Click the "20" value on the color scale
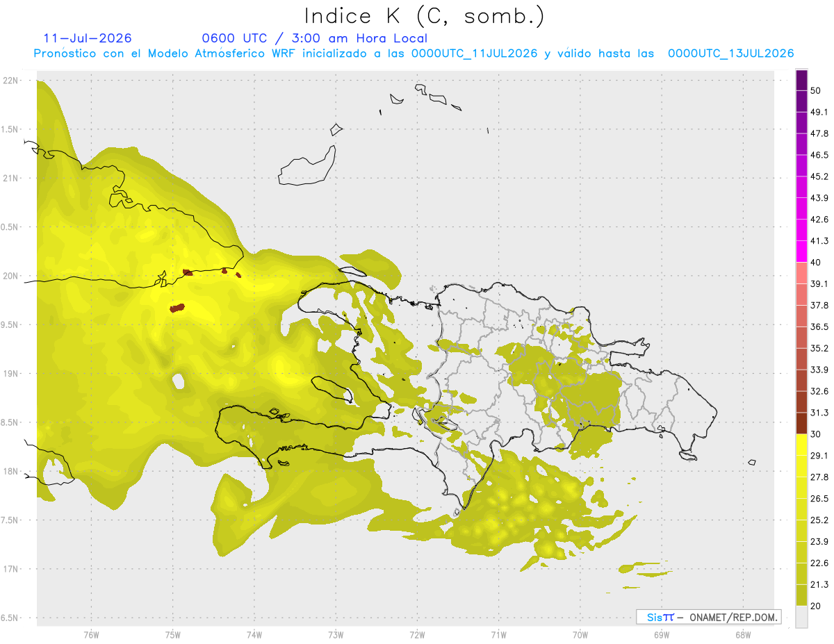Viewport: 834px width, 644px height. [816, 606]
